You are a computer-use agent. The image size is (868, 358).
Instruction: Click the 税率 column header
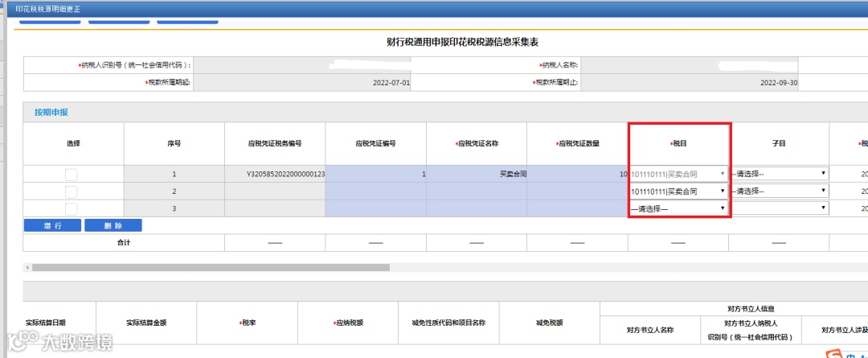pyautogui.click(x=247, y=323)
